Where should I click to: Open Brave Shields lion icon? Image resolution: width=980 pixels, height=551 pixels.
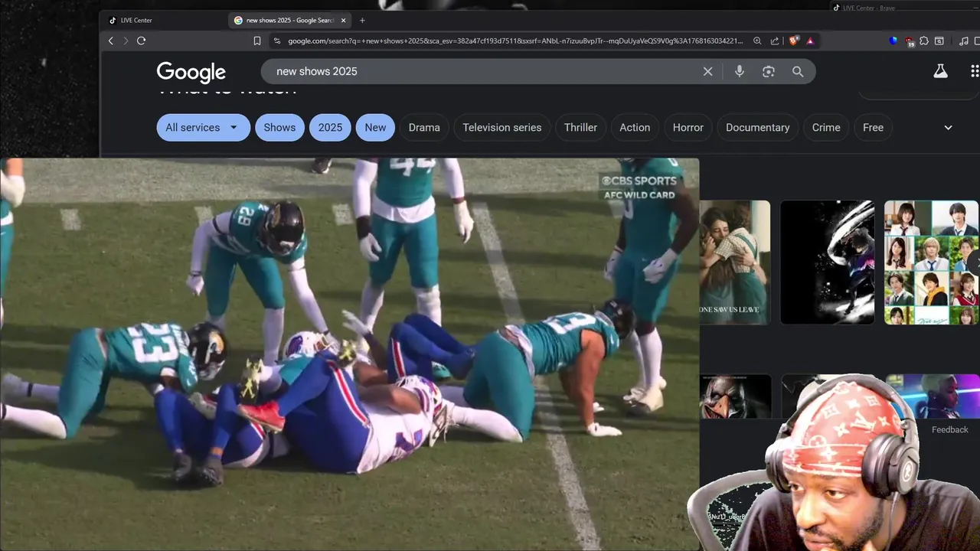pyautogui.click(x=794, y=41)
